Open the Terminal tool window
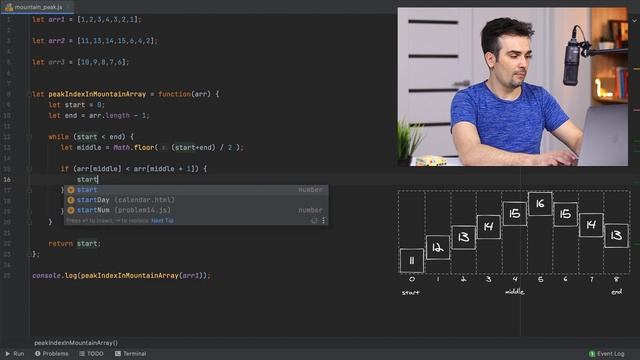This screenshot has height=360, width=640. [131, 353]
